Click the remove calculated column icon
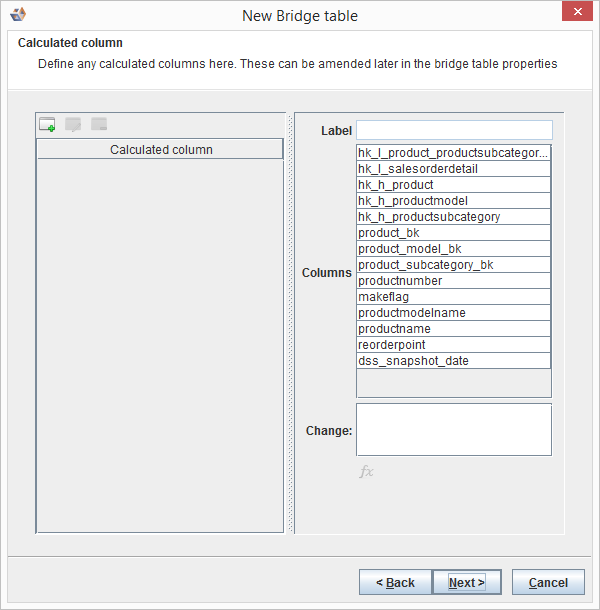Screen dimensions: 600x610 [99, 125]
